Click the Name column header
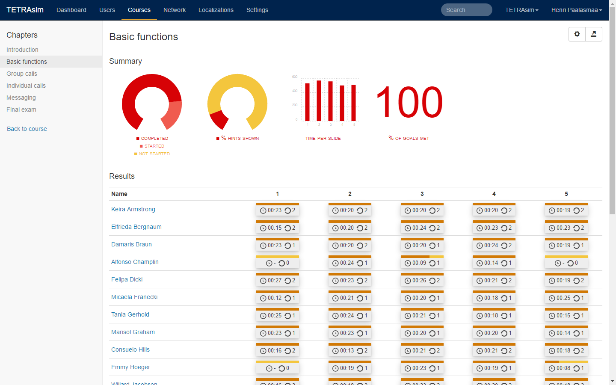This screenshot has width=616, height=385. click(x=119, y=194)
